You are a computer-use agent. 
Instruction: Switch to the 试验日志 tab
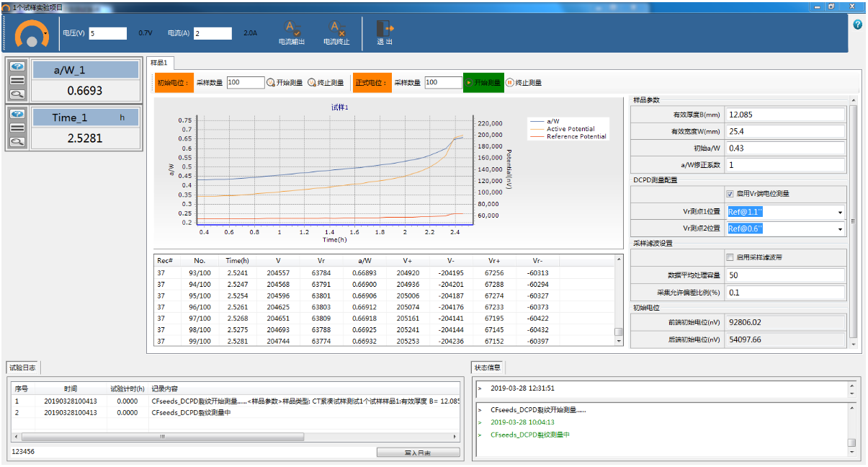coord(23,368)
